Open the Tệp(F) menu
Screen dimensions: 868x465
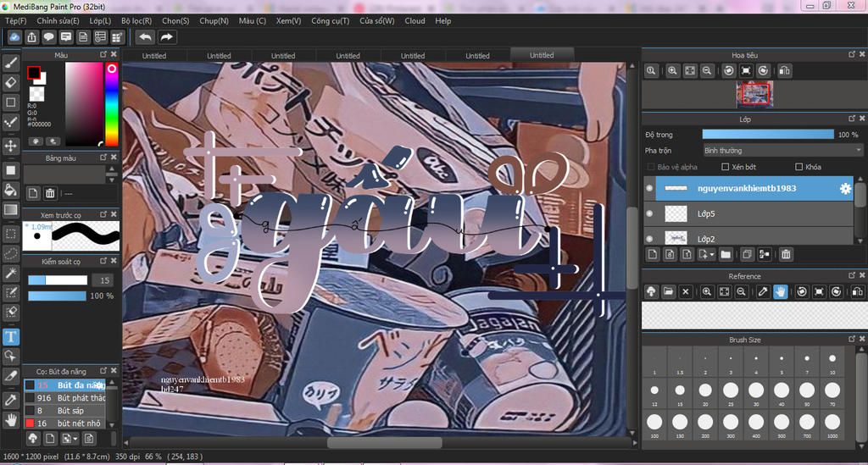[x=15, y=20]
